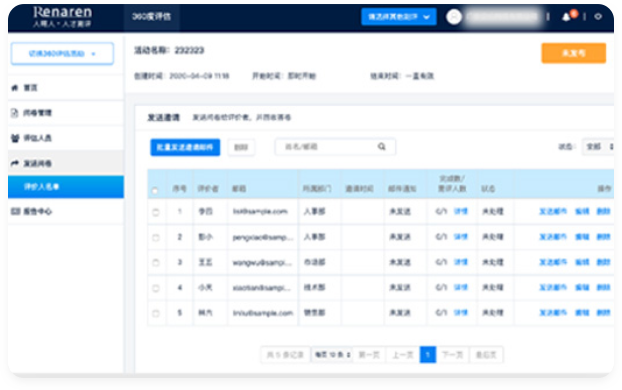
Task: Open 详情 details link in row 1
Action: pos(461,211)
